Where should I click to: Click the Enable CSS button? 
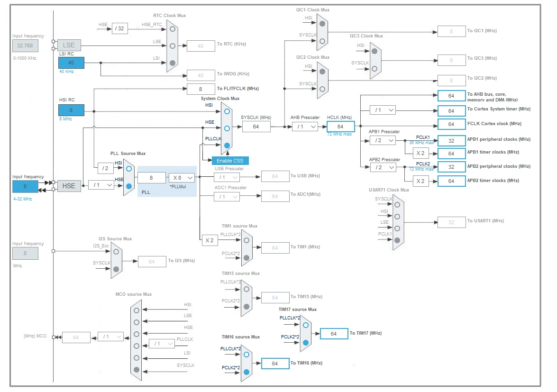click(x=230, y=161)
